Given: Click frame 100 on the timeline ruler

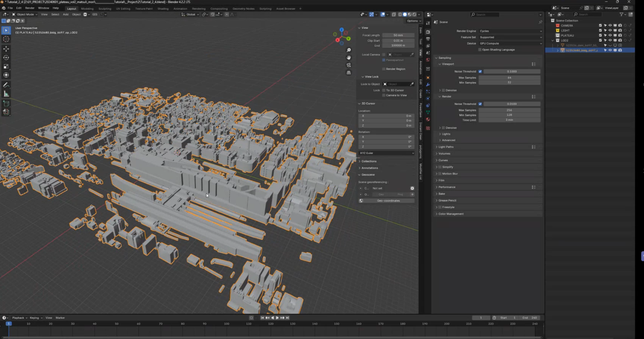Looking at the screenshot, I should [x=227, y=324].
